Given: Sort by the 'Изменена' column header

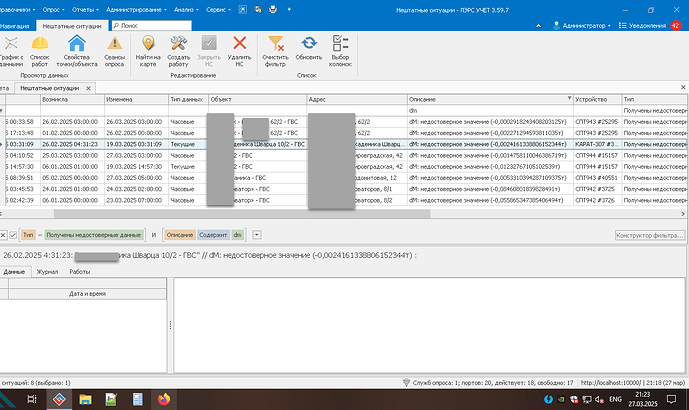Looking at the screenshot, I should (x=136, y=99).
